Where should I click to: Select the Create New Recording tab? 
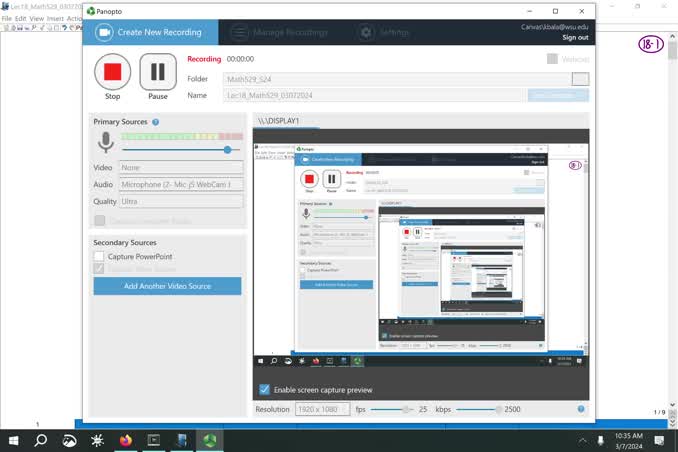pos(150,32)
